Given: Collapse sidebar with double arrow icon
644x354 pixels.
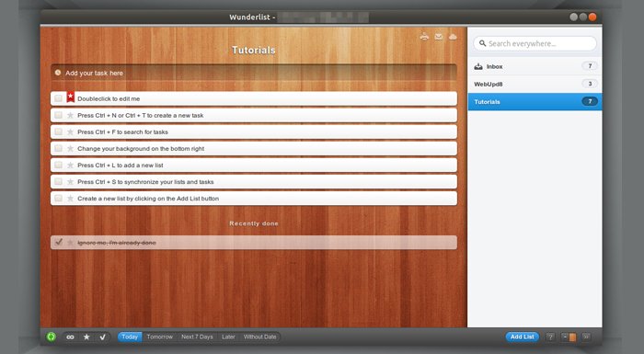Looking at the screenshot, I should (587, 337).
